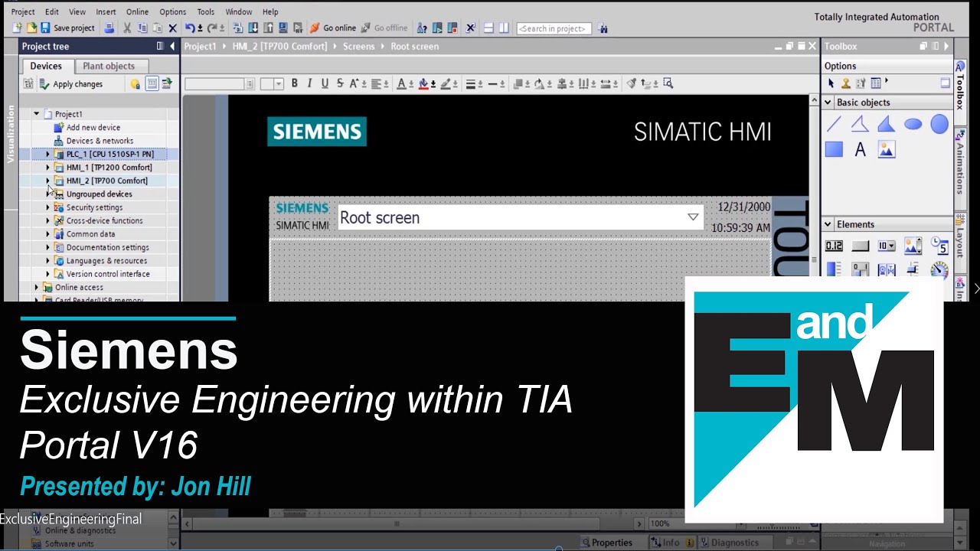Screen dimensions: 980x551
Task: Select the Polyline basic object
Action: pos(860,124)
